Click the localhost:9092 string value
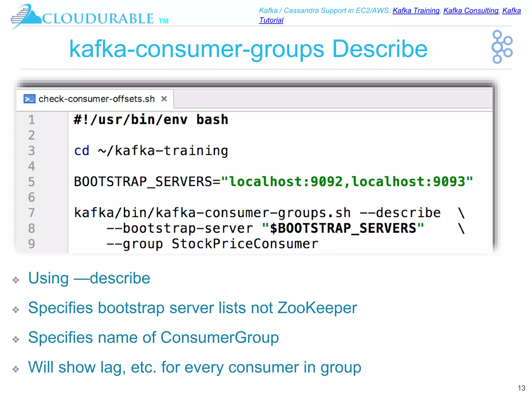The height and width of the screenshot is (399, 532). (x=286, y=182)
